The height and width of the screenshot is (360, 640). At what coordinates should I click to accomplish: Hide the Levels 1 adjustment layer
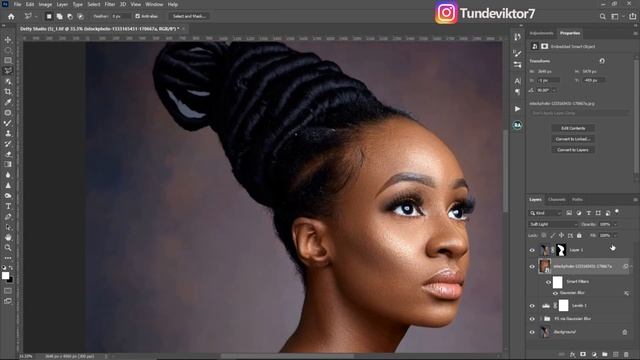pyautogui.click(x=532, y=306)
